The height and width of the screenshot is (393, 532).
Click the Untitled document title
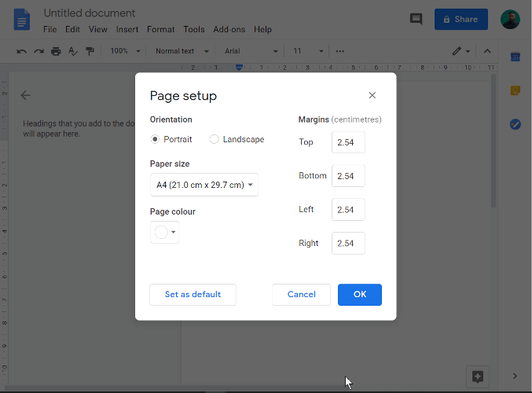[x=90, y=13]
